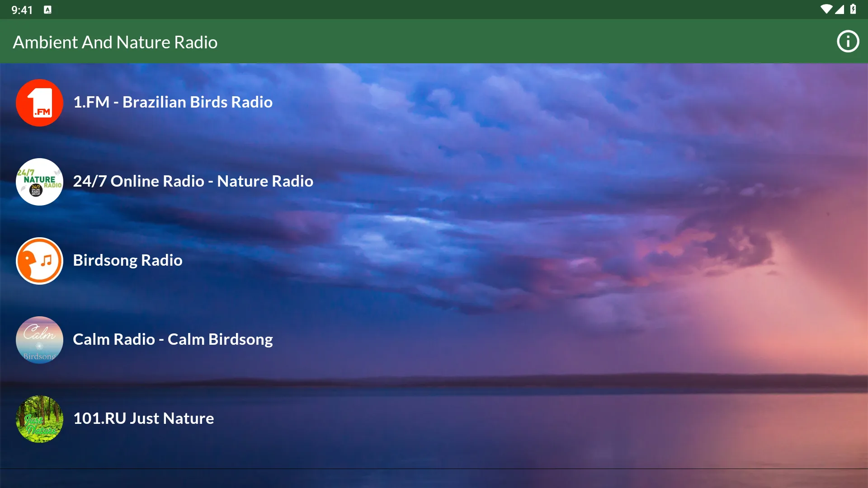Choose the Birdsong Radio station name
The height and width of the screenshot is (488, 868).
pyautogui.click(x=127, y=260)
